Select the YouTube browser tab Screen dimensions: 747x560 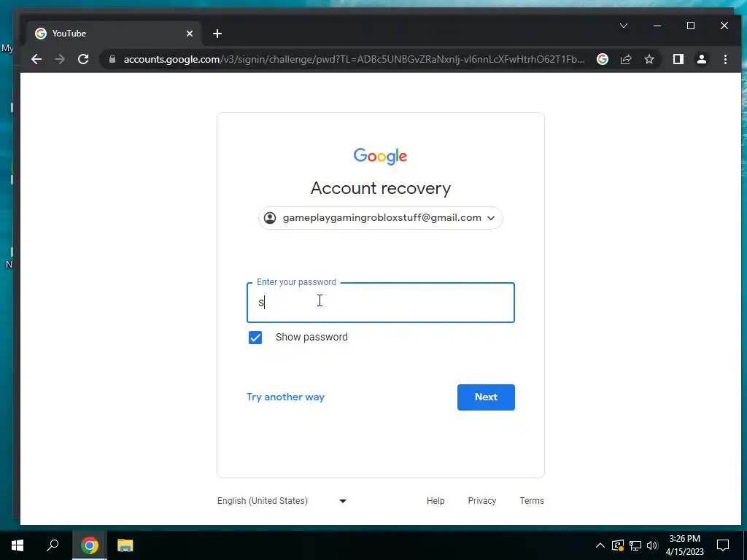pyautogui.click(x=115, y=34)
